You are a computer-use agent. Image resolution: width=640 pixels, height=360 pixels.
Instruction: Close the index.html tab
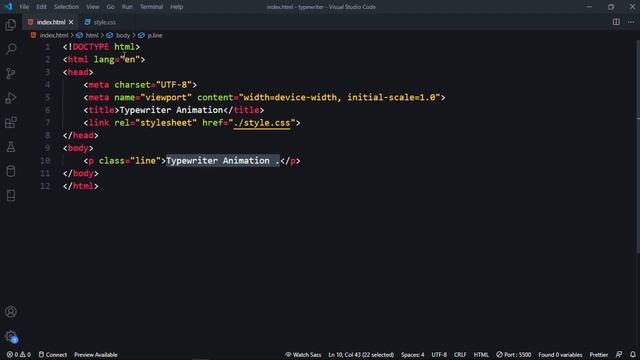71,22
